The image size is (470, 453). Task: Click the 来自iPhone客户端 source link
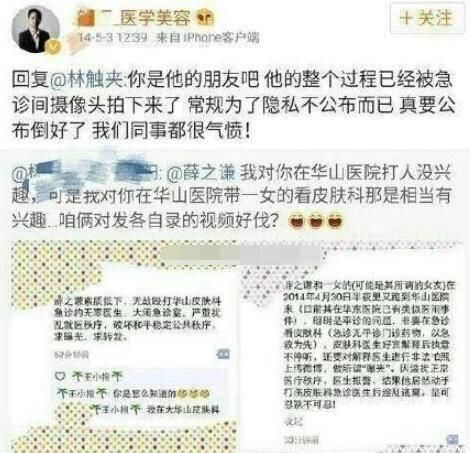[208, 37]
